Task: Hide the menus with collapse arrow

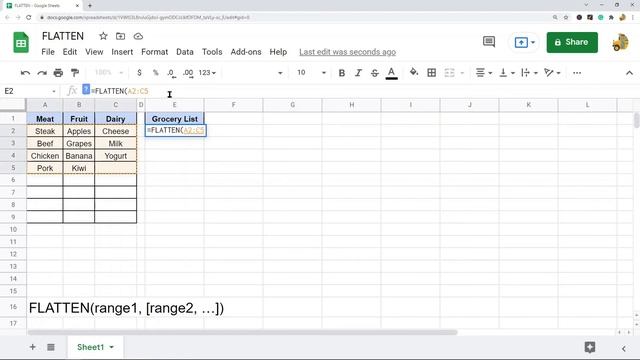Action: (629, 73)
